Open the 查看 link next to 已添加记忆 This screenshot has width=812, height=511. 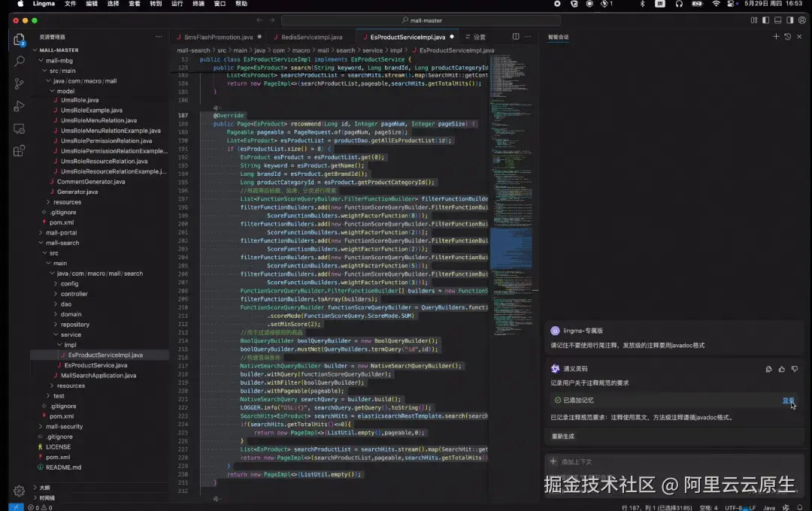pos(788,401)
